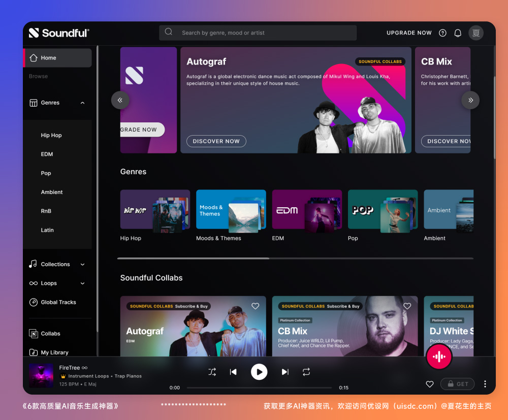Click the Discover Now button for Autograf
The height and width of the screenshot is (420, 508).
216,141
